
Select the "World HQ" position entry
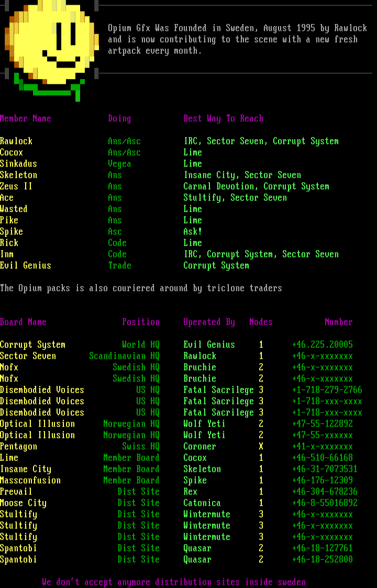140,345
